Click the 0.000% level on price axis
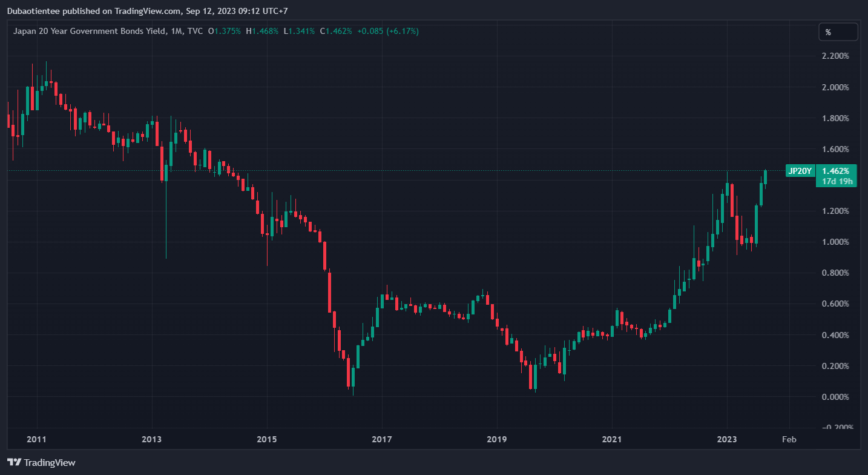This screenshot has width=868, height=475. pyautogui.click(x=835, y=397)
